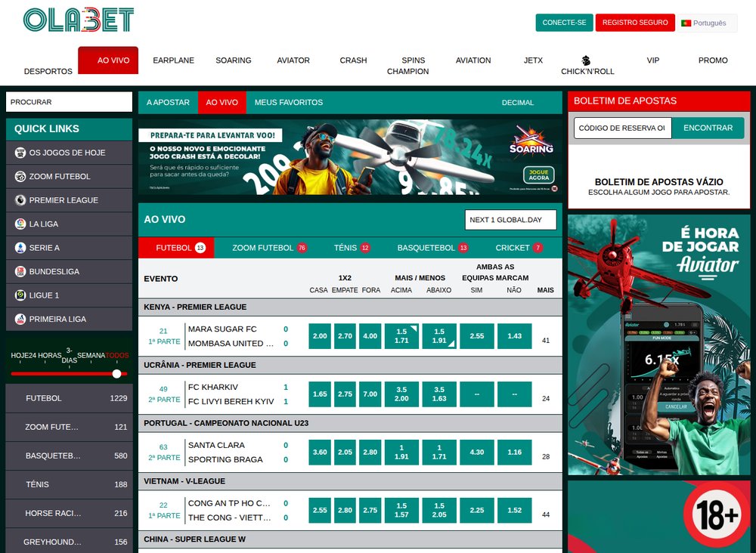Click the Procurar search field

coord(69,102)
